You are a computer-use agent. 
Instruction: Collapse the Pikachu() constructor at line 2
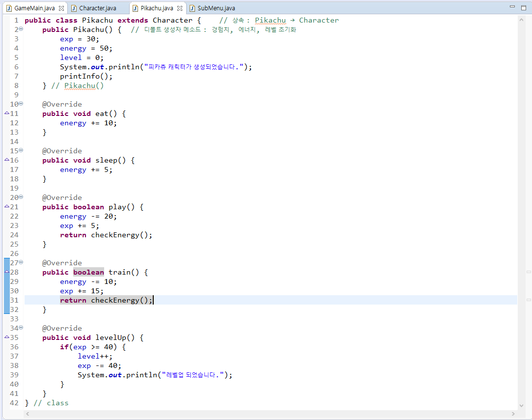21,29
